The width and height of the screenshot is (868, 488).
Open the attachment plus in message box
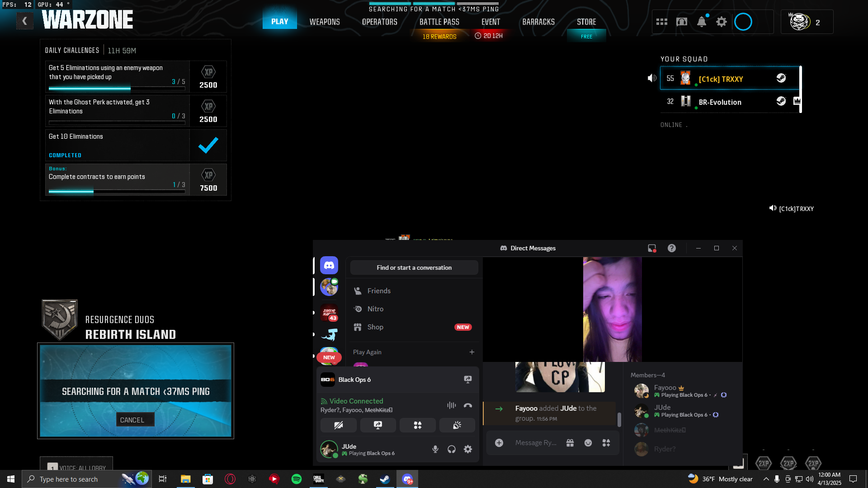499,443
